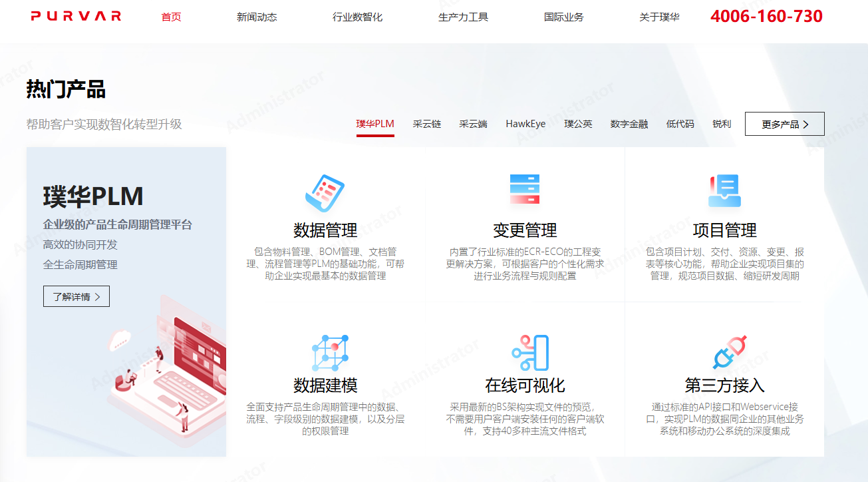Image resolution: width=868 pixels, height=482 pixels.
Task: Select the 锐利 product tab
Action: click(722, 124)
